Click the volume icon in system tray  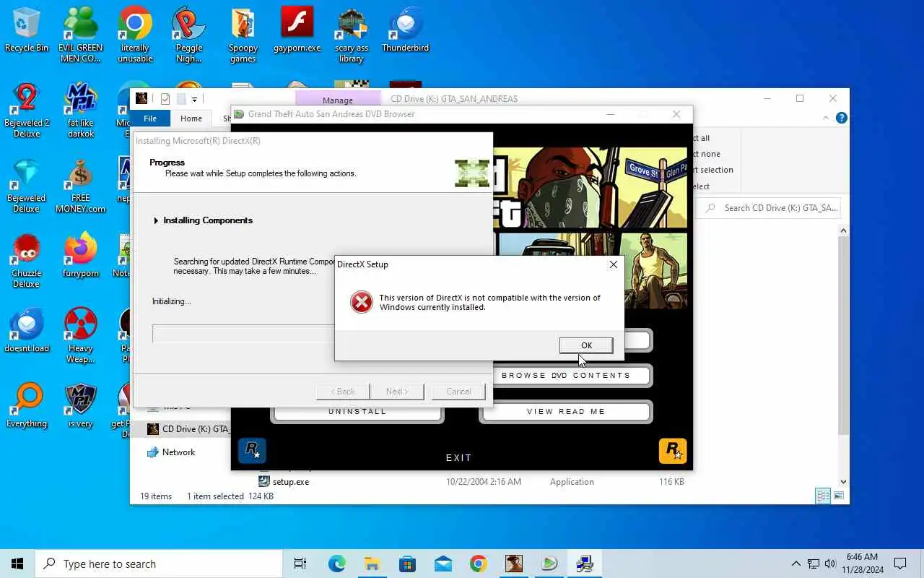830,564
